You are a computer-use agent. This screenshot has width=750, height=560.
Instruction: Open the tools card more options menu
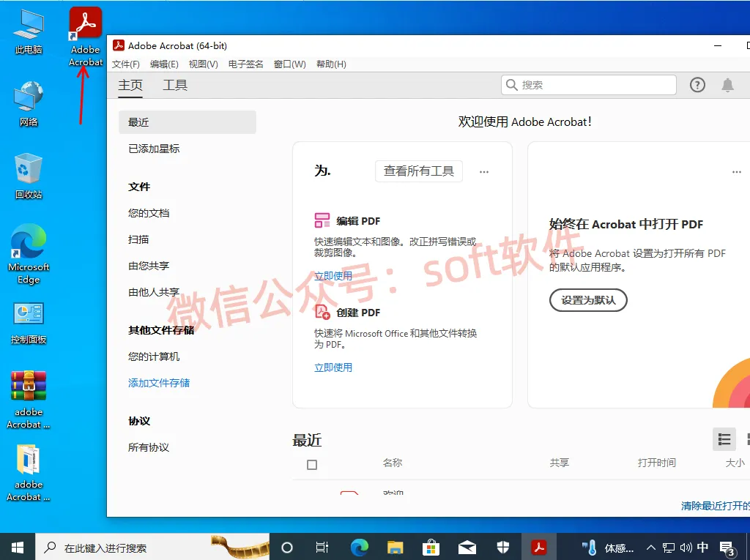click(484, 172)
